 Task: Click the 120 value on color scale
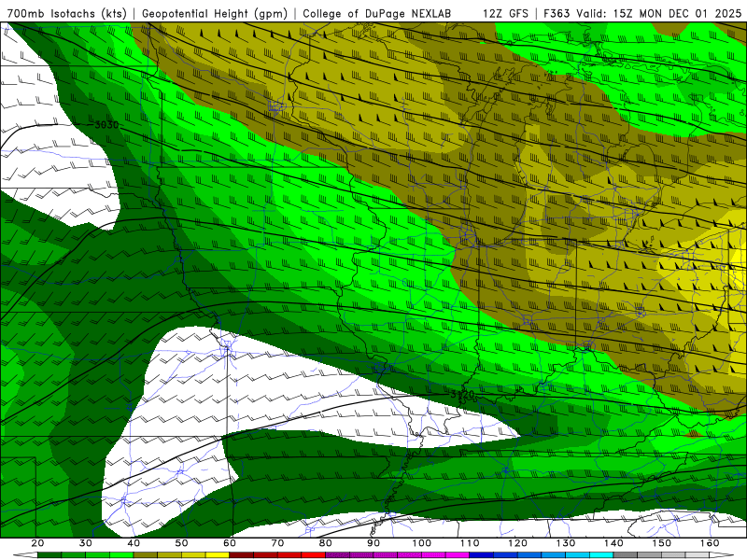pos(517,543)
